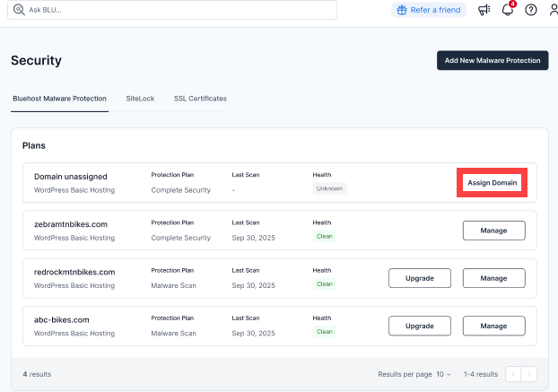The width and height of the screenshot is (558, 392).
Task: Go to the next results page arrow
Action: pyautogui.click(x=529, y=374)
